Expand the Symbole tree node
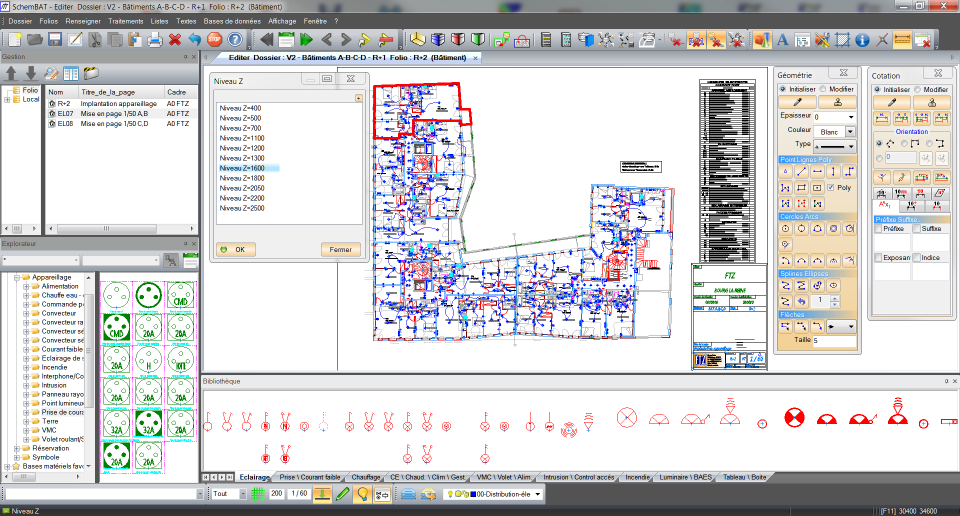 point(17,457)
